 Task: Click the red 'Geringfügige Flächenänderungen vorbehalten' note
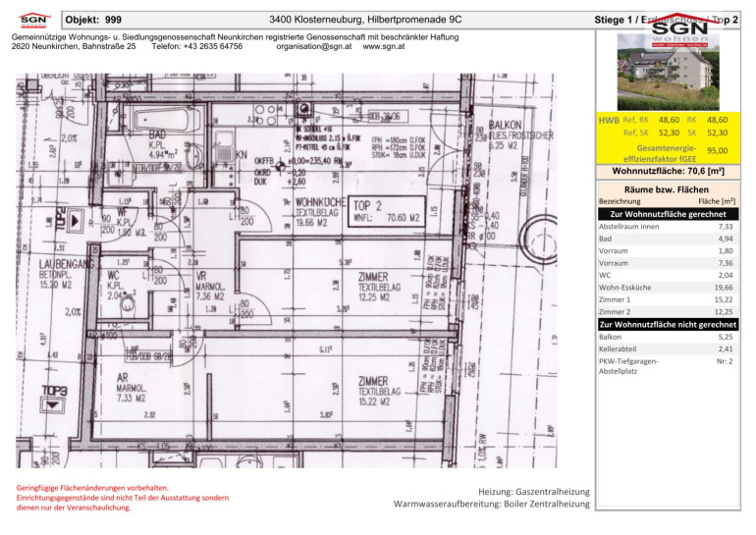(x=92, y=488)
